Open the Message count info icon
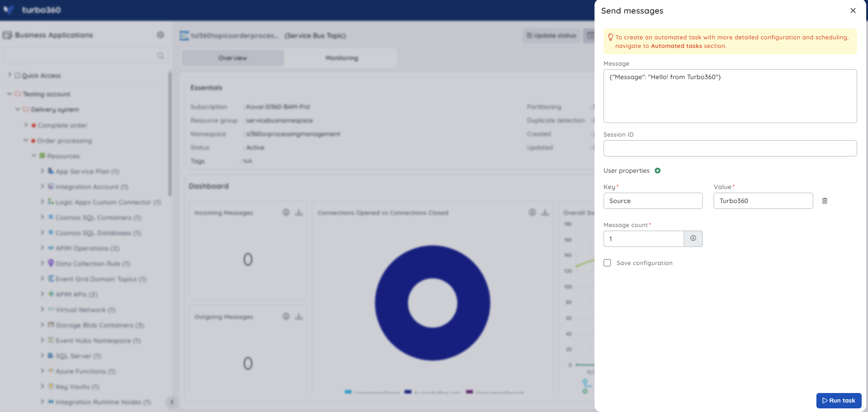The width and height of the screenshot is (868, 412). click(x=693, y=238)
